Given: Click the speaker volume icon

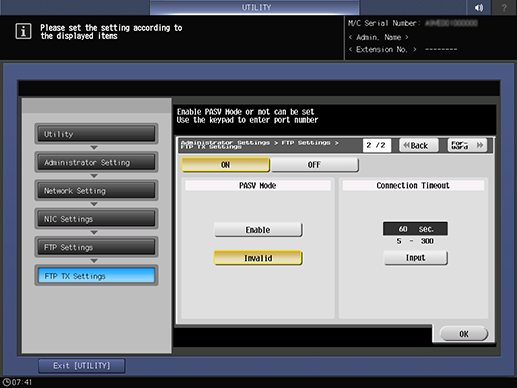Looking at the screenshot, I should pyautogui.click(x=479, y=7).
